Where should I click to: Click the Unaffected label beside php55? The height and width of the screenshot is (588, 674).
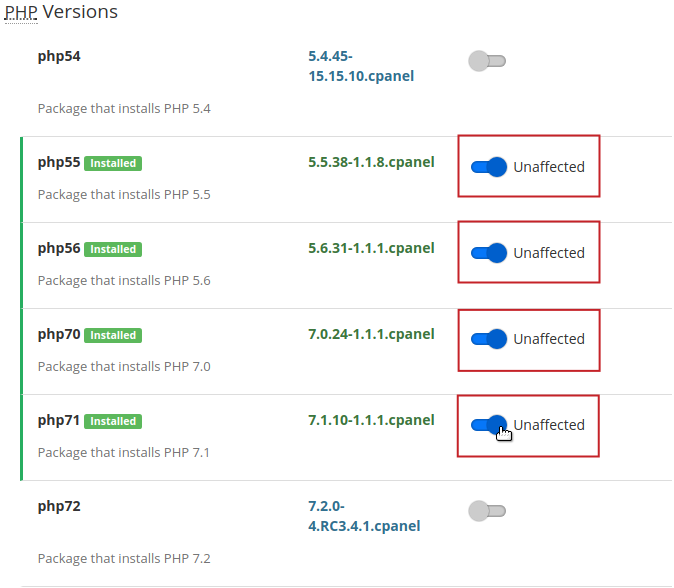point(549,168)
